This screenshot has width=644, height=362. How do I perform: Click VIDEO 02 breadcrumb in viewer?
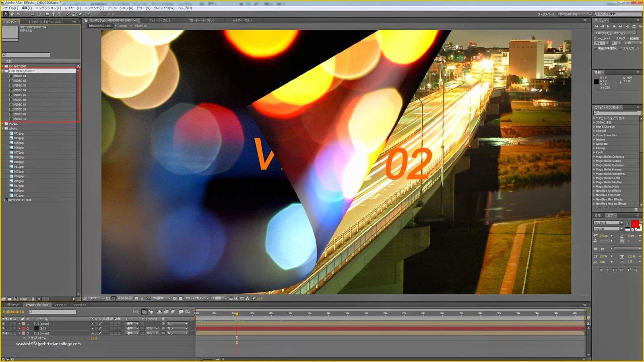click(x=141, y=26)
